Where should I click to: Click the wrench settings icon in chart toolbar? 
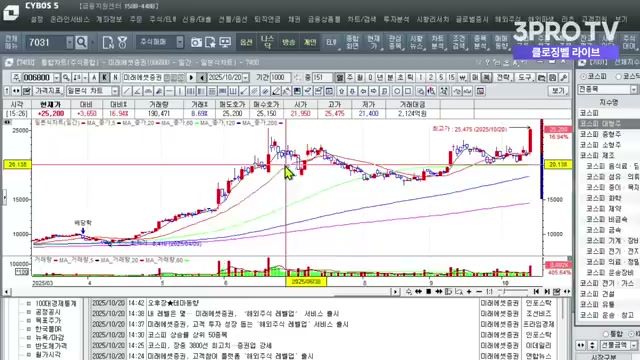[564, 77]
